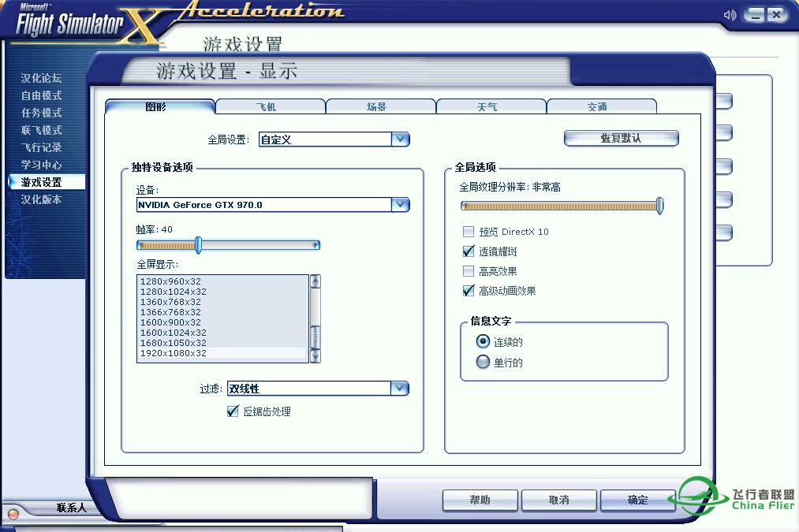
Task: Toggle the 高级动画效果 checkbox
Action: pyautogui.click(x=468, y=291)
